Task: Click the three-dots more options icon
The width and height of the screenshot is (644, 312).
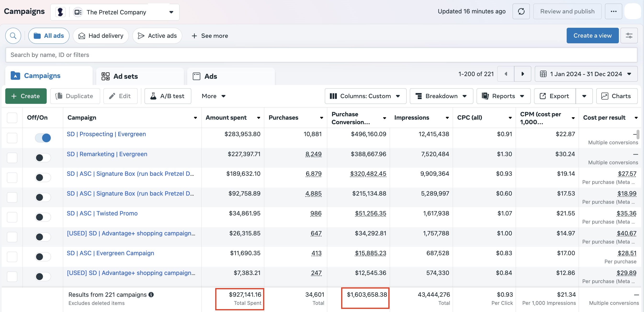Action: tap(613, 11)
